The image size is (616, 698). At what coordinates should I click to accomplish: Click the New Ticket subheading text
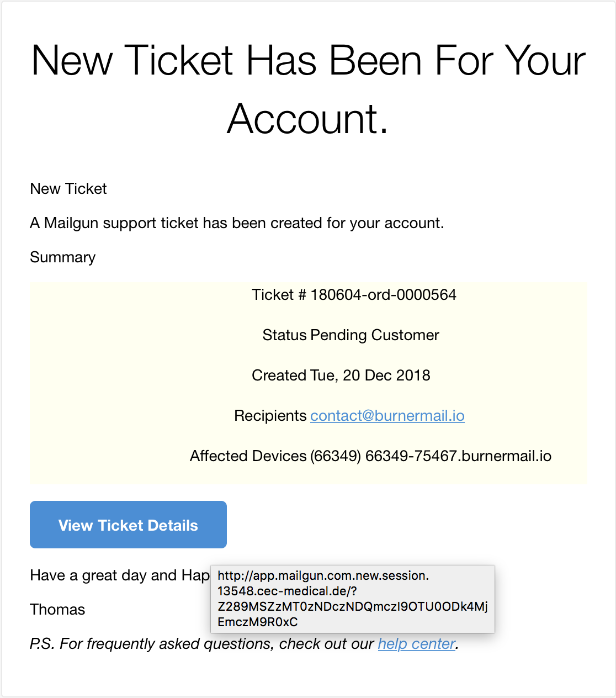tap(68, 189)
